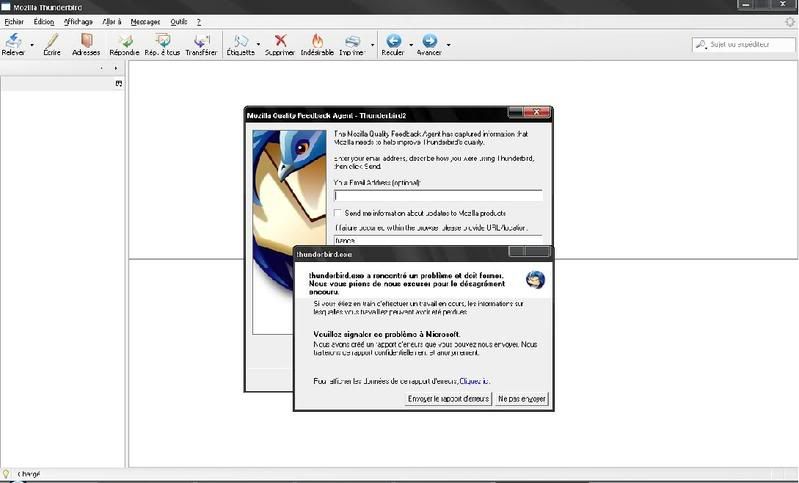Open the Avancer history dropdown arrow
Screen dimensions: 799x483
coord(448,45)
